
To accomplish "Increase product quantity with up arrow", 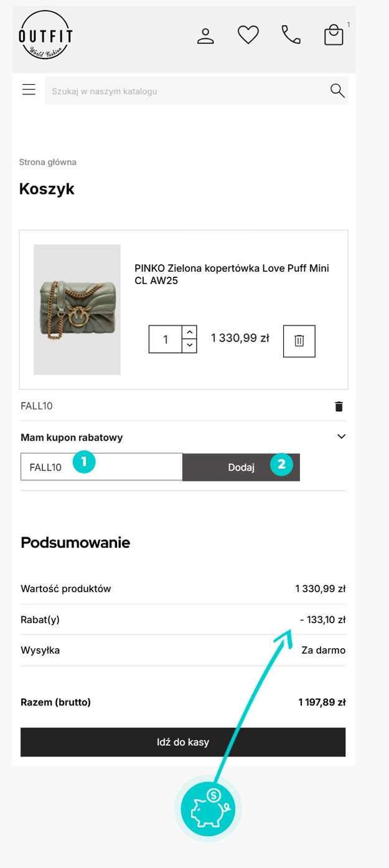I will tap(190, 332).
